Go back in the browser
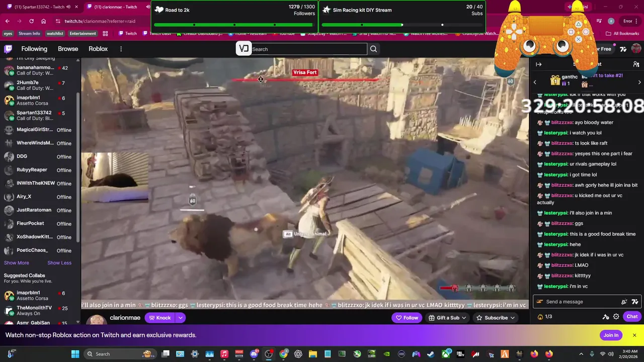This screenshot has width=644, height=362. pos(7,21)
